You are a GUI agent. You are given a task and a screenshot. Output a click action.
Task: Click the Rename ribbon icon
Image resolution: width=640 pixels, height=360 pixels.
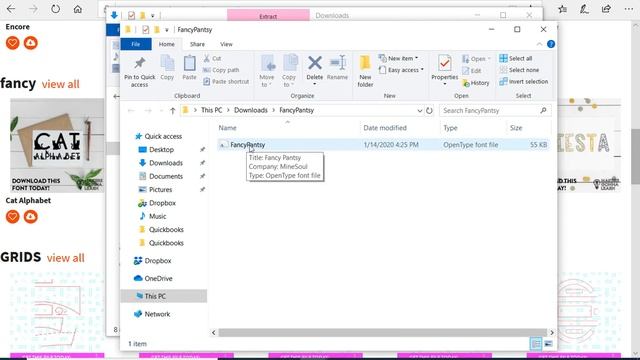pos(338,68)
